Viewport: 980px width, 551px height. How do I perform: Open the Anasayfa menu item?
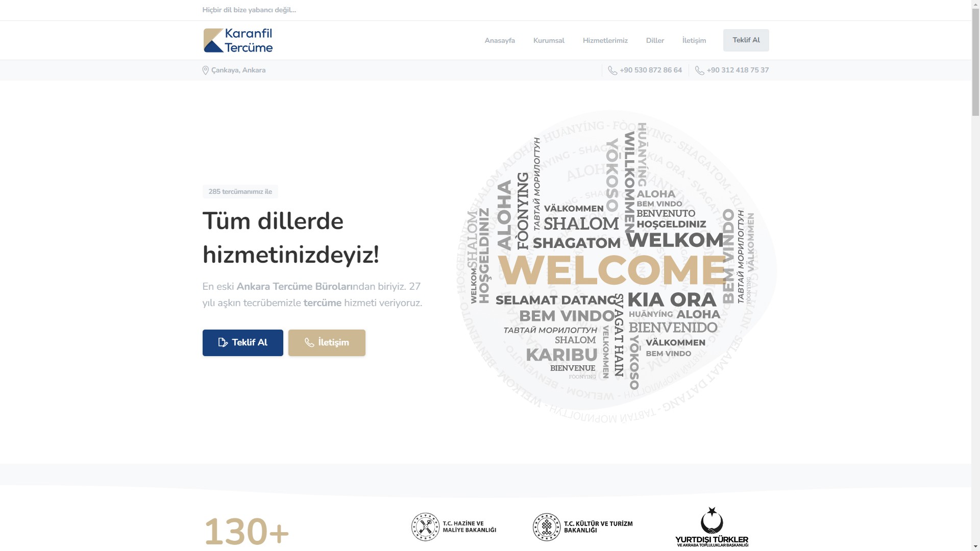499,40
